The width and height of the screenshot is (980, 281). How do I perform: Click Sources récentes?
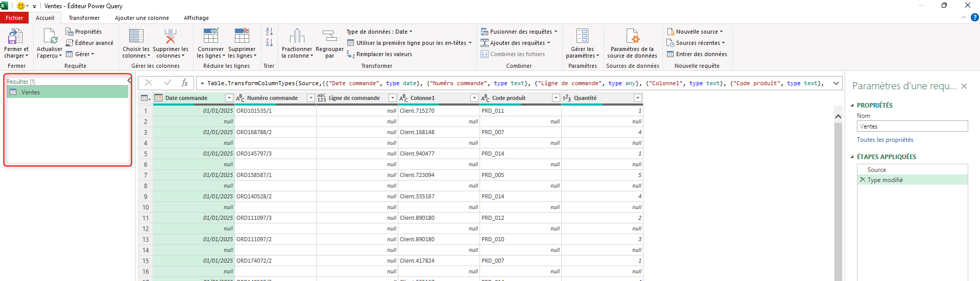[x=696, y=43]
